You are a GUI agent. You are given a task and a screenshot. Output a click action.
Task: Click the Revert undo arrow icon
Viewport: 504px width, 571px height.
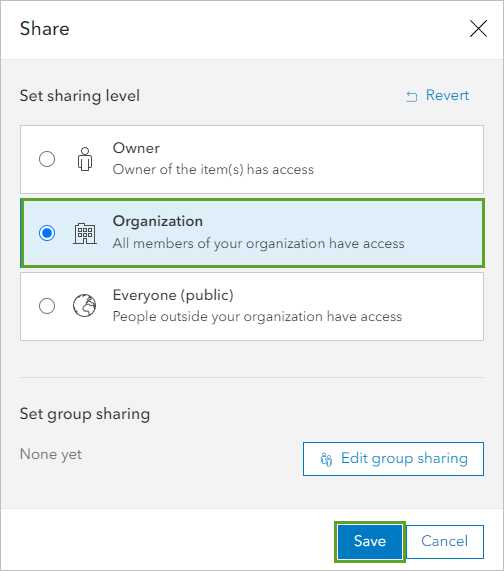tap(412, 96)
